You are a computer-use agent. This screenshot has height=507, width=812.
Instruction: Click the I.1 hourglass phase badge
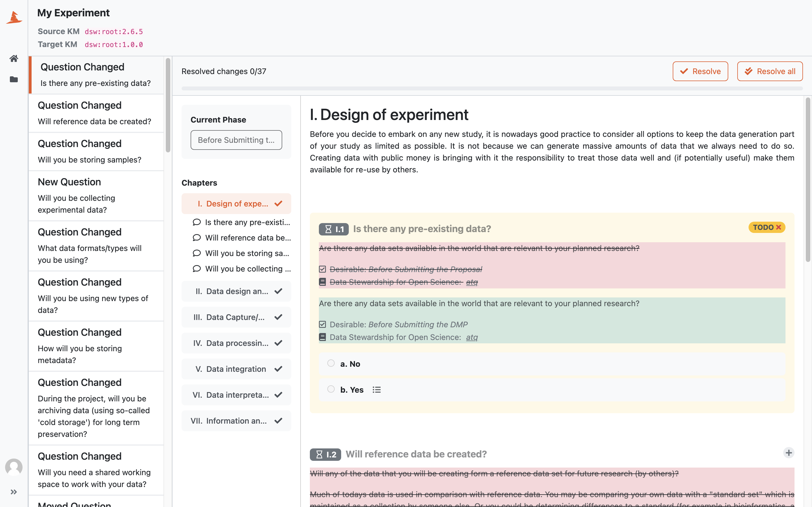point(334,229)
